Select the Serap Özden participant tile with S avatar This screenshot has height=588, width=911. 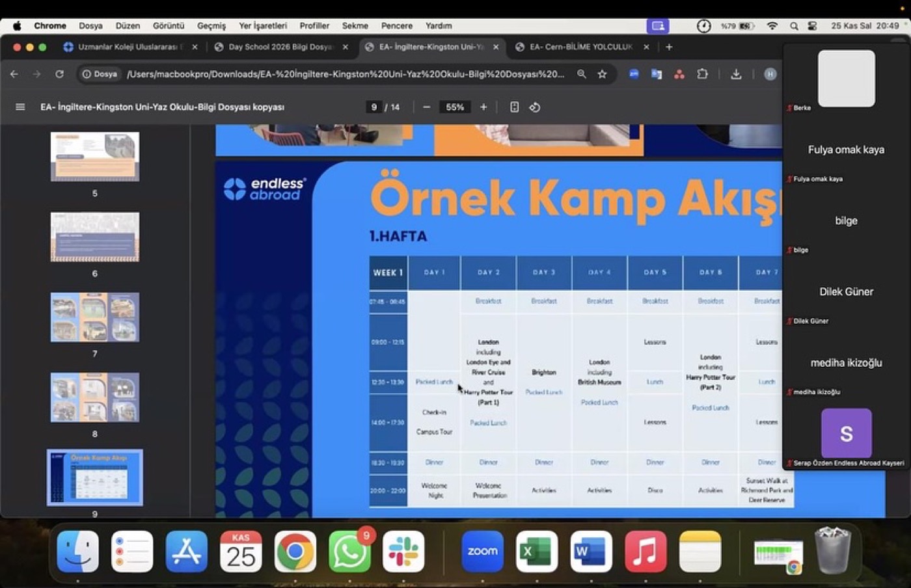point(846,434)
